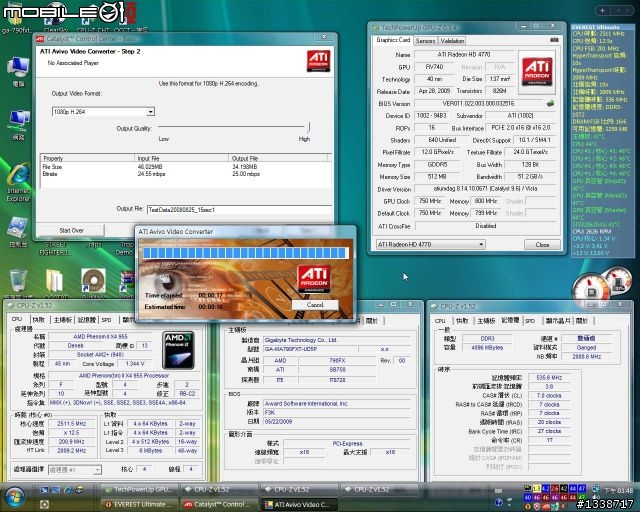Viewport: 640px width, 512px height.
Task: Switch to ATI Avivo Video C... taskbar button
Action: (x=299, y=504)
